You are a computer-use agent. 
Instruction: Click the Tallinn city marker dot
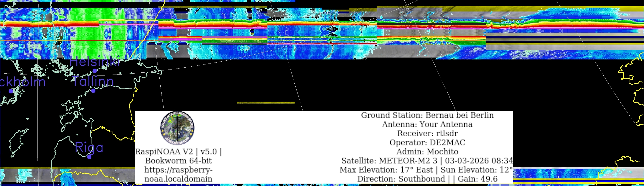[x=93, y=91]
